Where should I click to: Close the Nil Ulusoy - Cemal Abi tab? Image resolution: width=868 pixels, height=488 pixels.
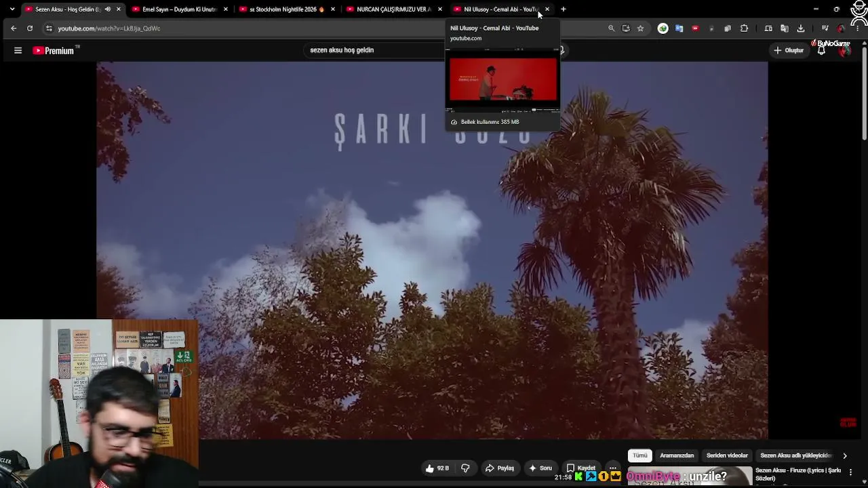coord(547,9)
